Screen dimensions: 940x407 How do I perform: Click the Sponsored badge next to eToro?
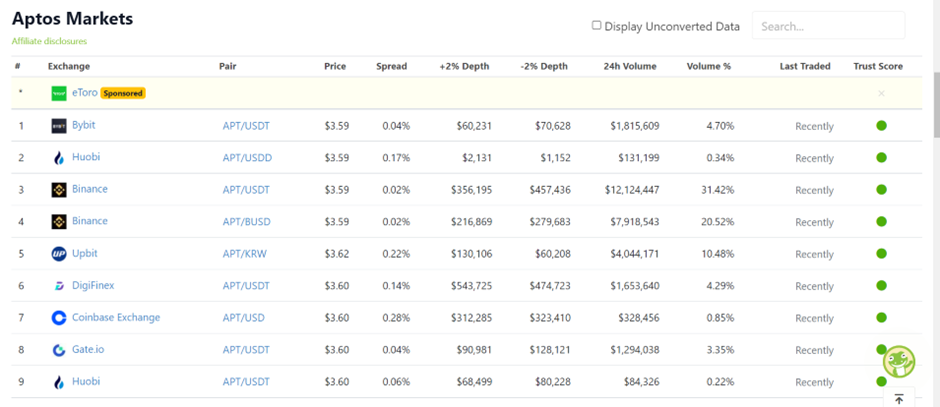[123, 94]
